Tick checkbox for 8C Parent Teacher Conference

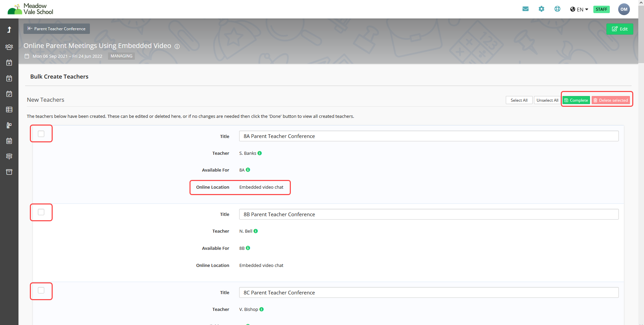click(x=41, y=290)
